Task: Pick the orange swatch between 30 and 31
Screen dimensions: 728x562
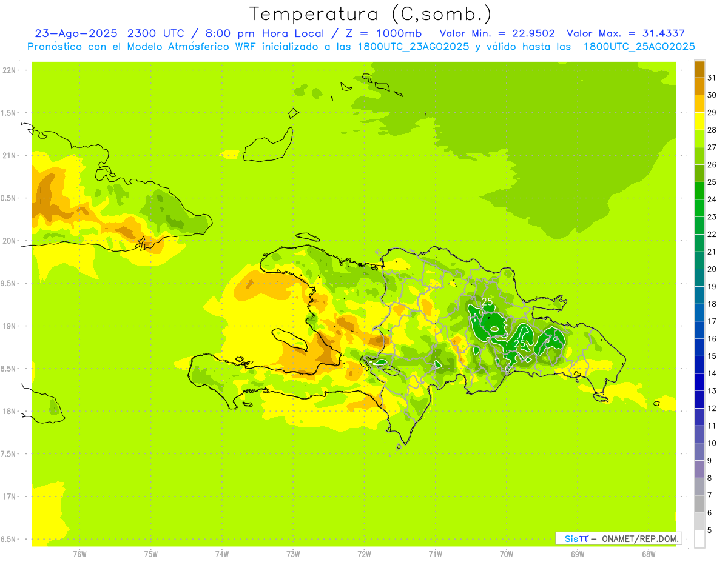Action: point(699,86)
